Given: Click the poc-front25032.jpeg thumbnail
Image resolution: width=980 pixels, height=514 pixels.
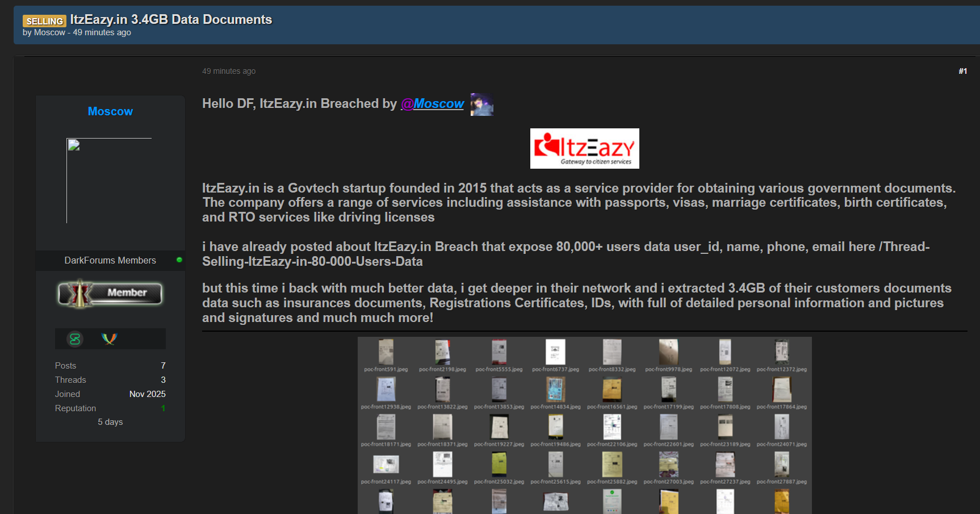Looking at the screenshot, I should (x=499, y=465).
